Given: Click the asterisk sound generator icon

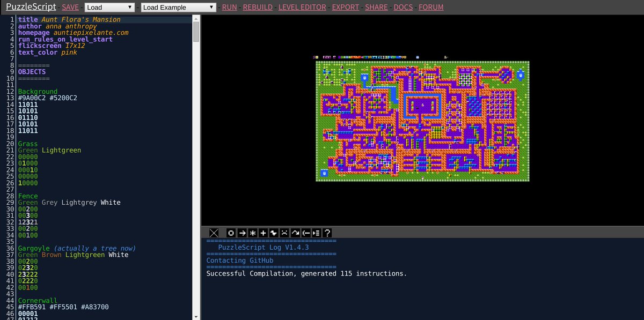Looking at the screenshot, I should (x=252, y=233).
